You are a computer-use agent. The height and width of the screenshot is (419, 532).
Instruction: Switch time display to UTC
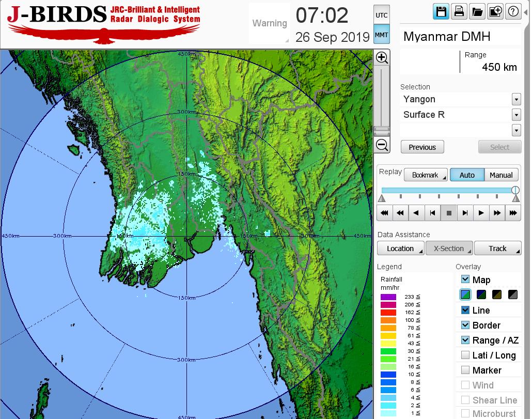coord(381,15)
